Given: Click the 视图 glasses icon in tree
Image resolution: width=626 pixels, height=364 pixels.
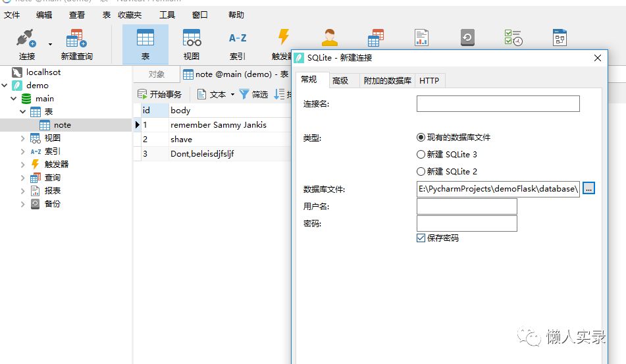Looking at the screenshot, I should 36,138.
